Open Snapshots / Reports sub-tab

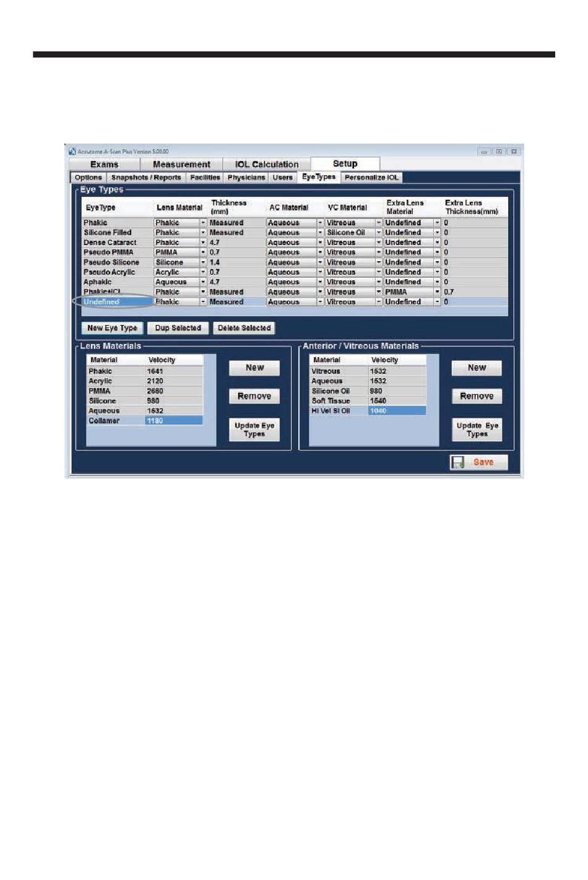[146, 178]
